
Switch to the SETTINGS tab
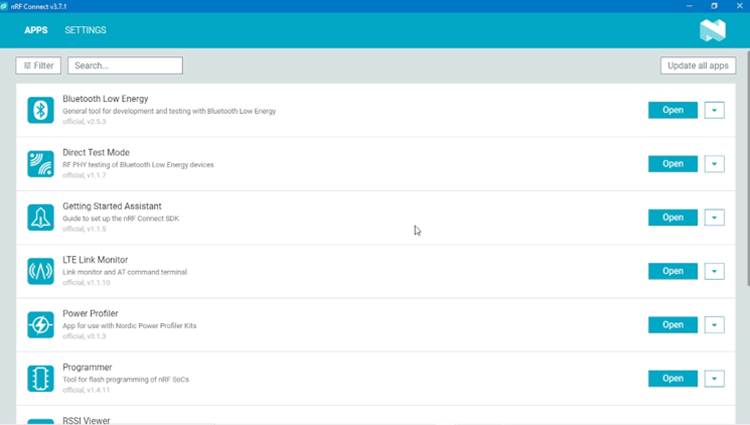click(x=86, y=30)
